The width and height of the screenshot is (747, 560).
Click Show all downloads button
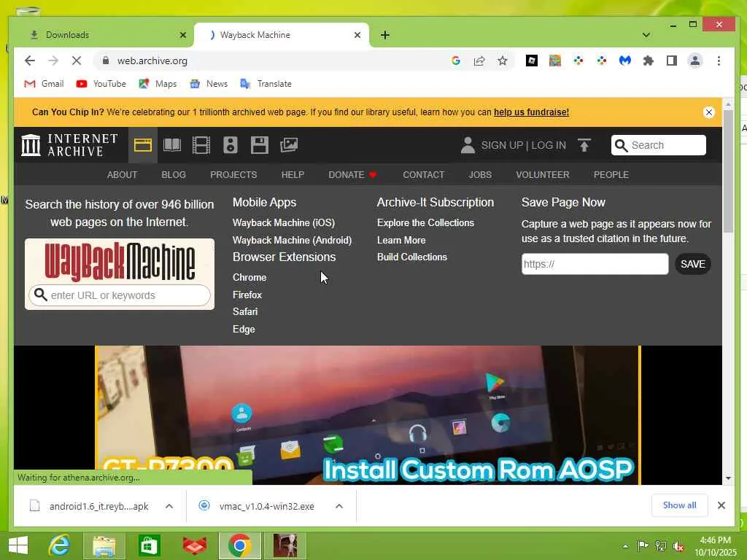(679, 505)
